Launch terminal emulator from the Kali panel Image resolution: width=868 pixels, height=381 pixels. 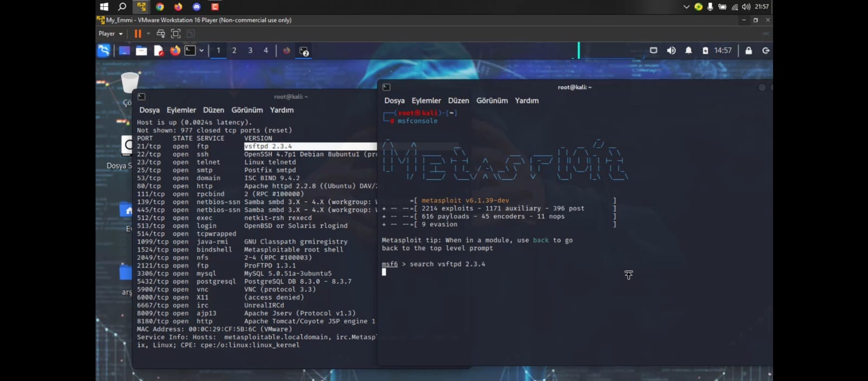coord(190,50)
